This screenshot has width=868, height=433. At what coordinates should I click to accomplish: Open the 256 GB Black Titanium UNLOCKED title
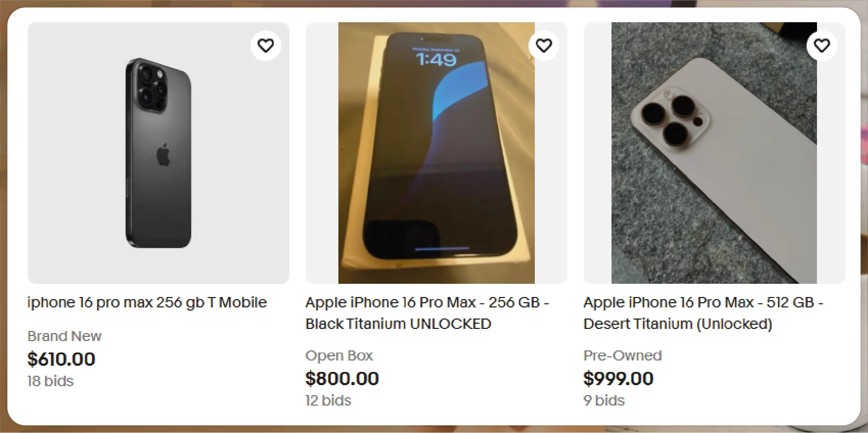coord(427,313)
